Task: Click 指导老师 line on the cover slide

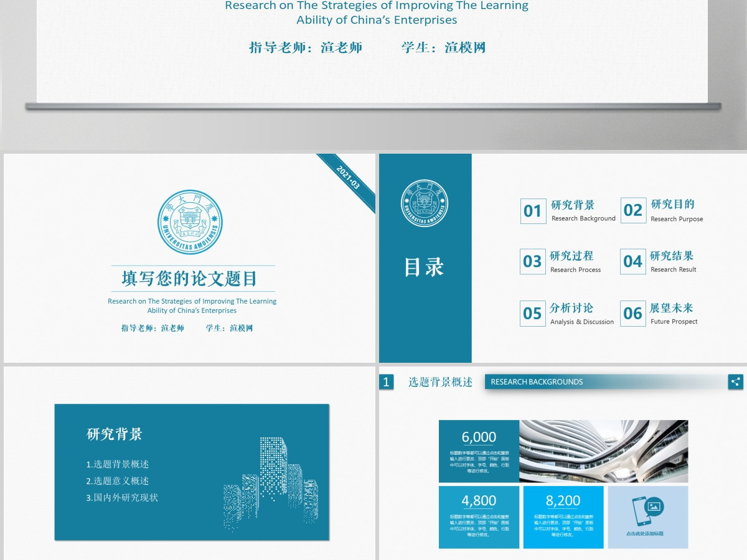Action: pos(153,328)
